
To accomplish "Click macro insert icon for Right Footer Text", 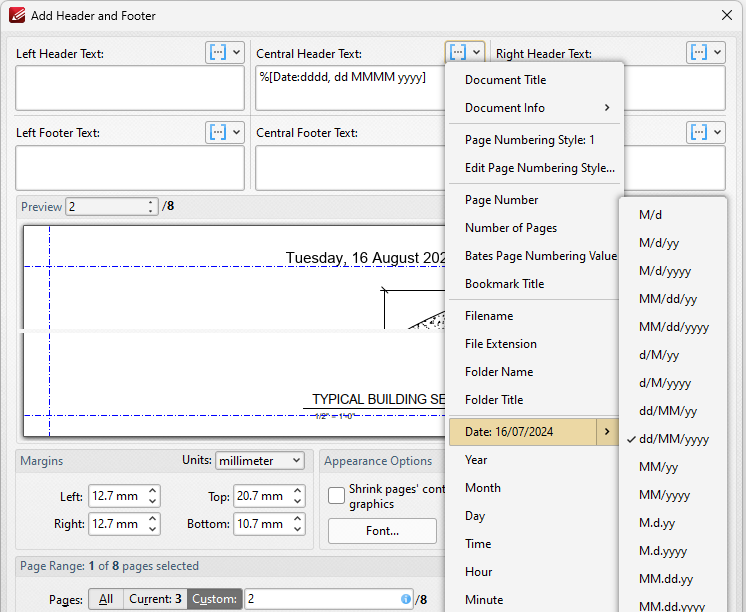I will (x=698, y=132).
